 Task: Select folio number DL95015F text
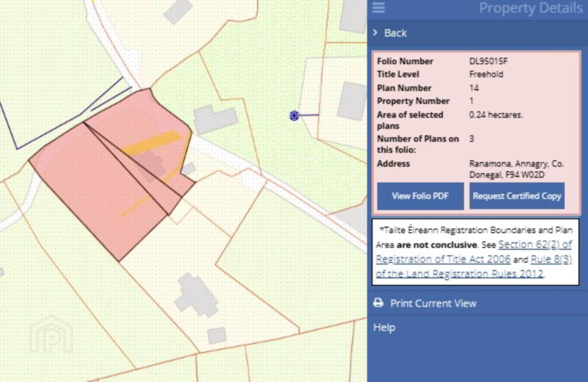(488, 61)
